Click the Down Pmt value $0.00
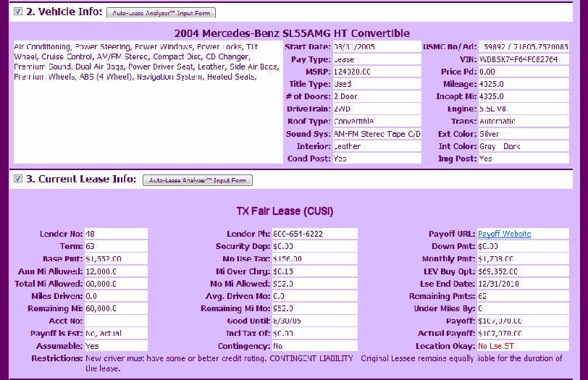Viewport: 588px width, 380px height. point(523,246)
